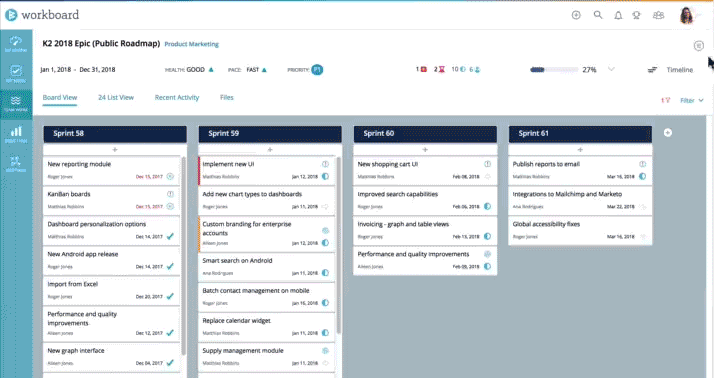Open the trophy recognition icon
Viewport: 714px width, 378px height.
pyautogui.click(x=637, y=15)
